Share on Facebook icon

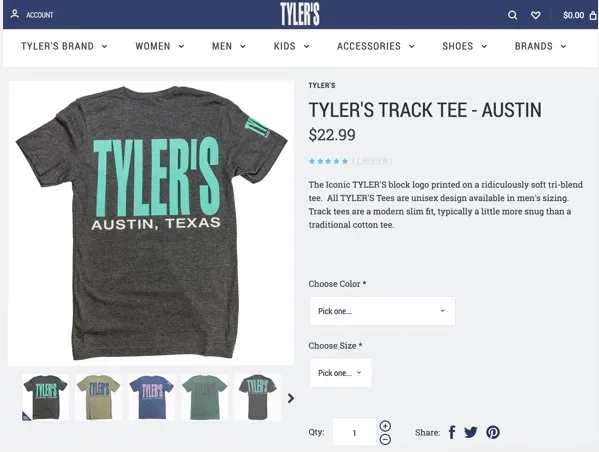point(452,432)
